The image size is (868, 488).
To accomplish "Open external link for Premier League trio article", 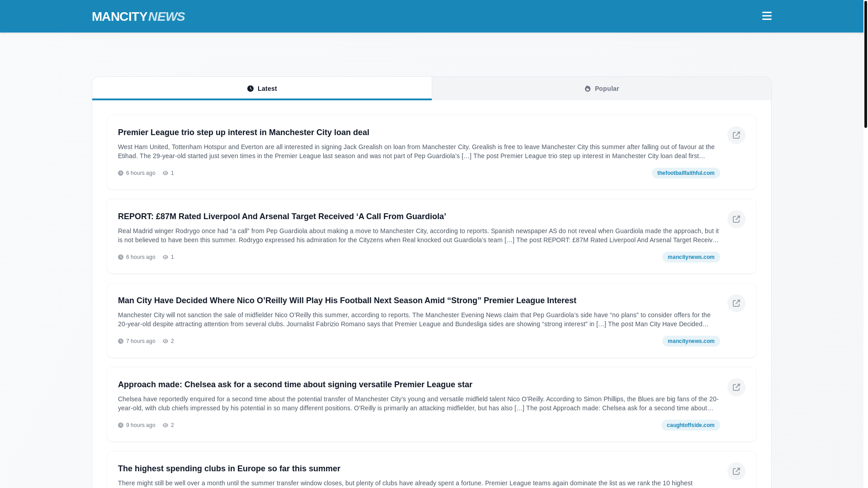I will (x=736, y=135).
